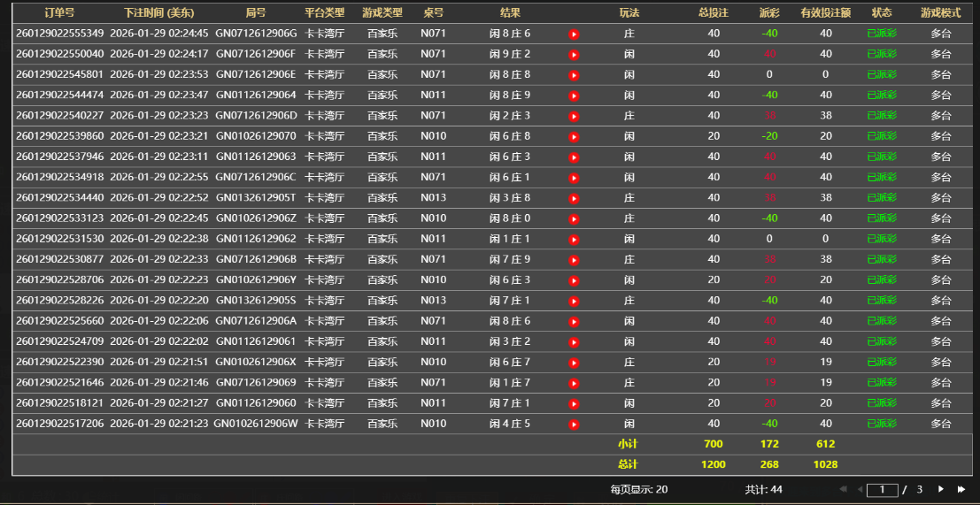This screenshot has height=505, width=980.
Task: Click round number GN01126129064
Action: coord(256,96)
